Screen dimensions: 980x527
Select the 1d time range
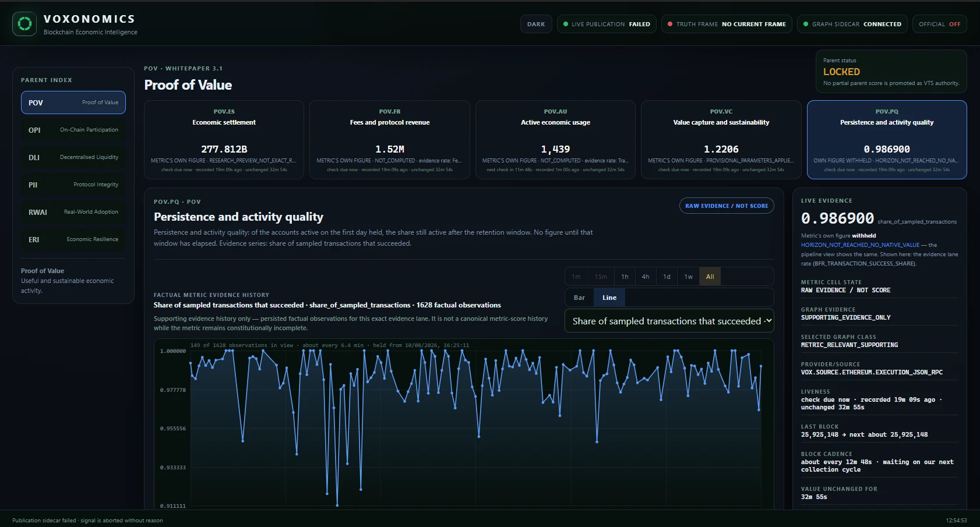(x=667, y=277)
